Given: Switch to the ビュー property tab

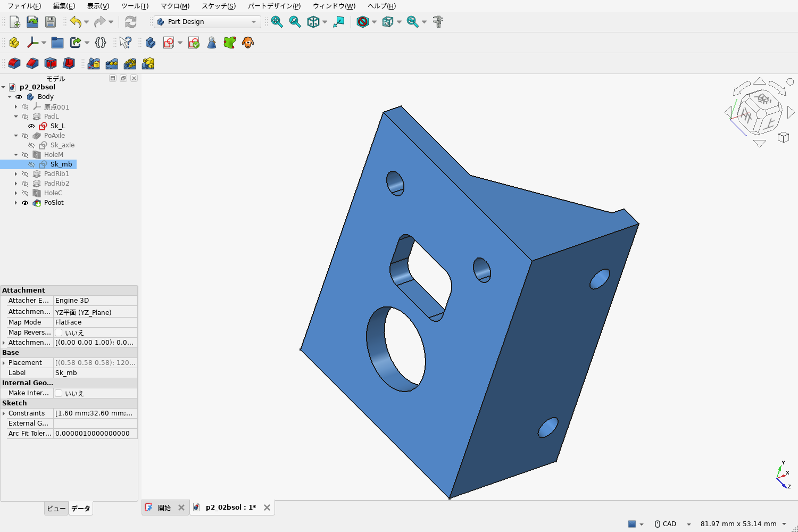Looking at the screenshot, I should tap(56, 509).
